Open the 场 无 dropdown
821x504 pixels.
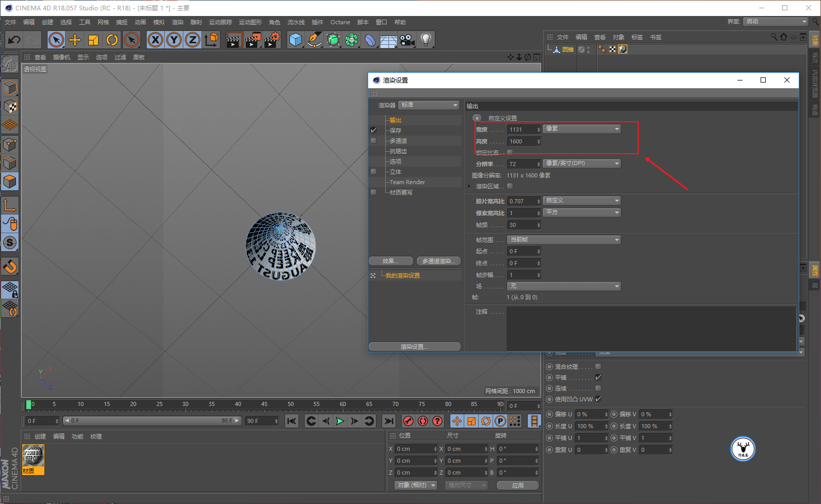coord(564,286)
